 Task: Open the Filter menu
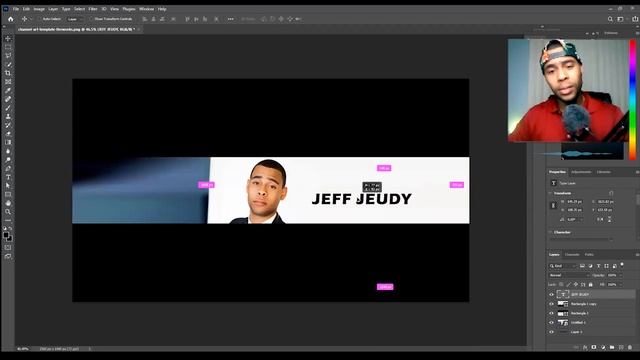click(x=93, y=9)
